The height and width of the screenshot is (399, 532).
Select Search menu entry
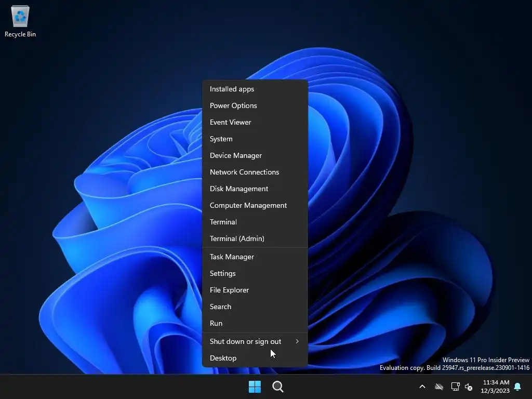255,307
